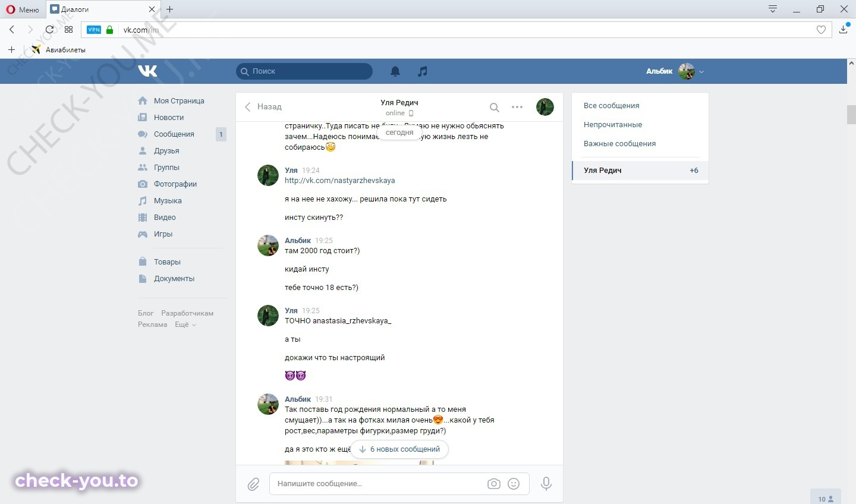Open Моя Страница in sidebar
Viewport: 856px width, 504px height.
pyautogui.click(x=179, y=101)
